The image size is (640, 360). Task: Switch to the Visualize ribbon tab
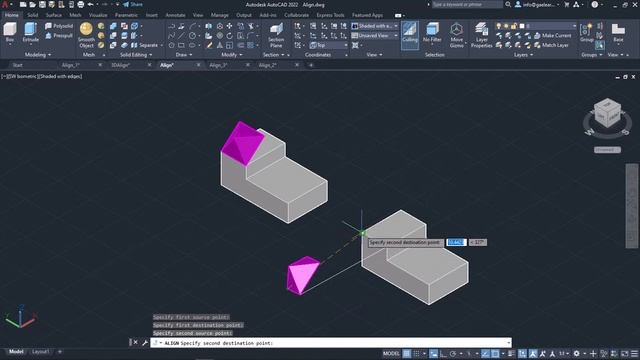pyautogui.click(x=98, y=15)
